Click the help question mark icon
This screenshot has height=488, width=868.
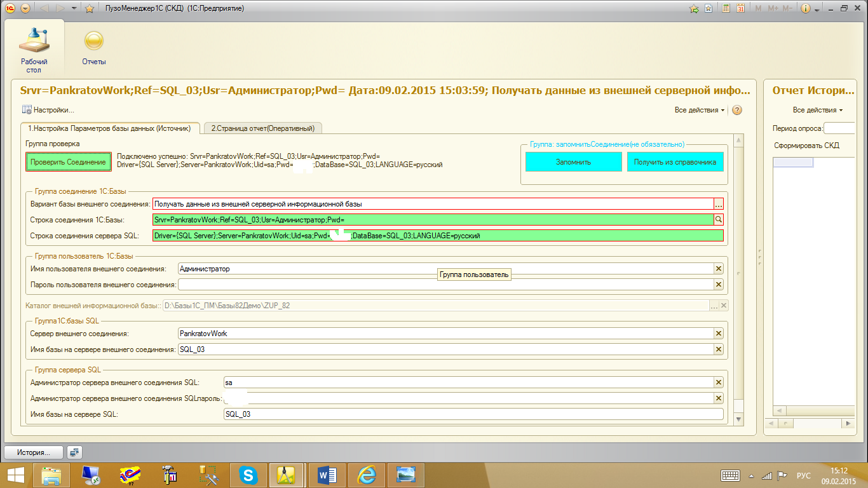click(737, 110)
